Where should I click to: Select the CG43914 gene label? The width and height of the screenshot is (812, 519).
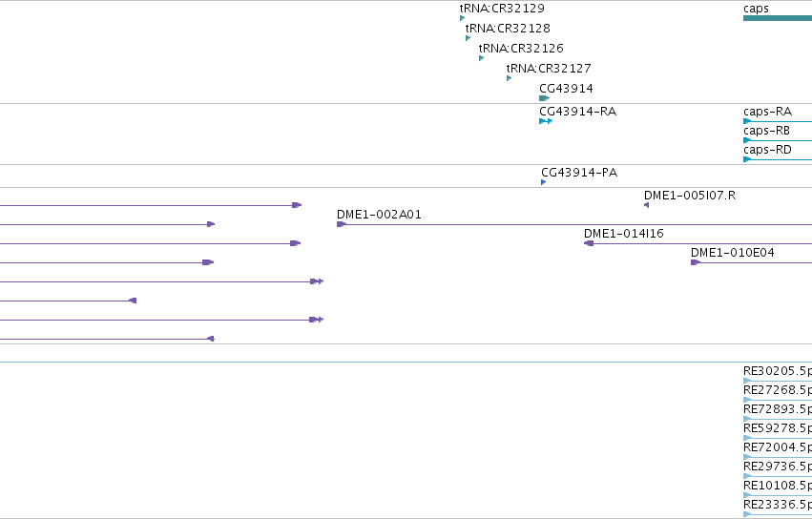[566, 89]
